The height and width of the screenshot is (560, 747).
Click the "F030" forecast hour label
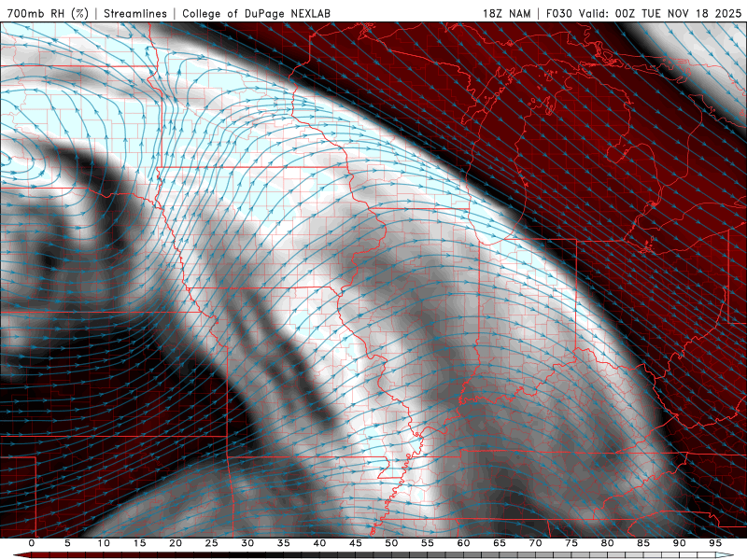pyautogui.click(x=558, y=13)
